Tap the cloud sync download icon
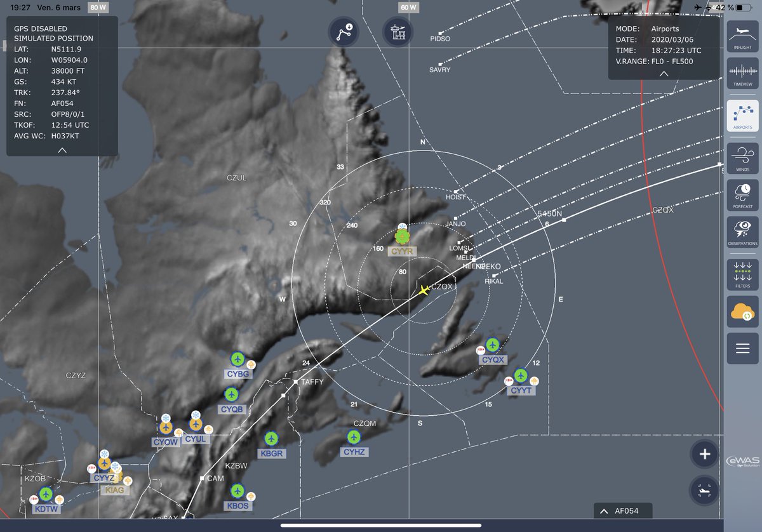This screenshot has width=762, height=532. tap(742, 312)
